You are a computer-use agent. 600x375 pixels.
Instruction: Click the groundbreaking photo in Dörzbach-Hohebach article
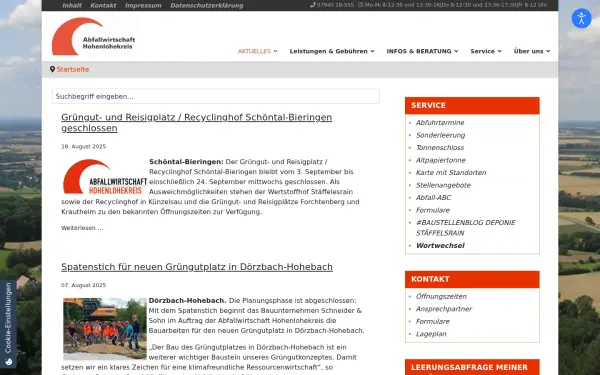[105, 329]
